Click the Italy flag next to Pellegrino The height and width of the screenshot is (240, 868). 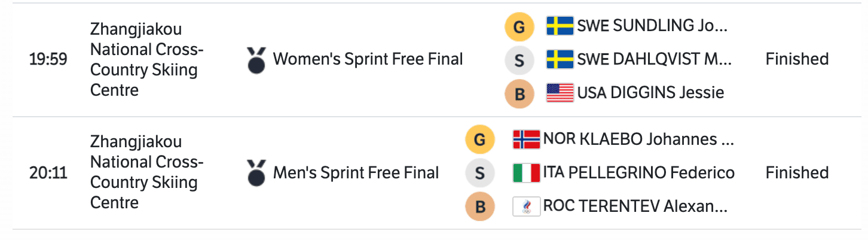(527, 174)
